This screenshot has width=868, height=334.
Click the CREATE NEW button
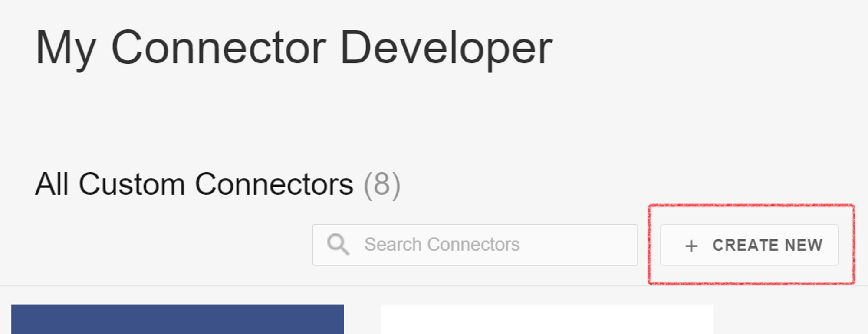750,245
